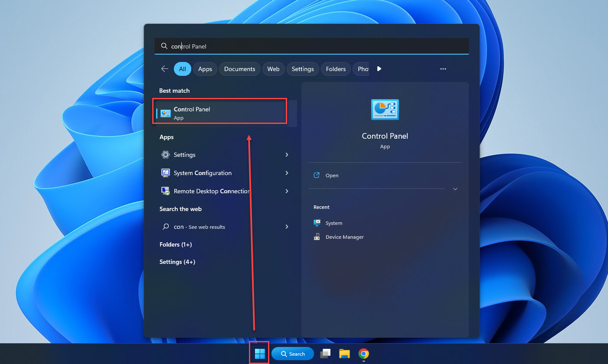Image resolution: width=608 pixels, height=364 pixels.
Task: Expand the web results chevron for con
Action: click(x=287, y=227)
